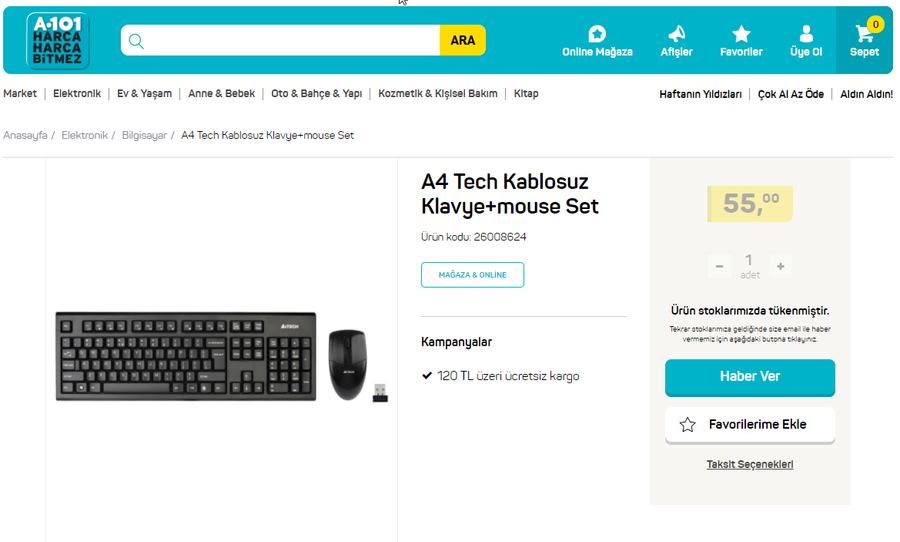Click the MAĞAZA & ONLINE button

[x=472, y=275]
